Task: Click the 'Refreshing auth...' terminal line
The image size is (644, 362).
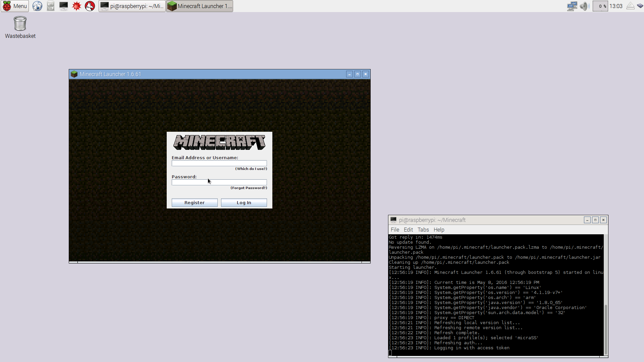Action: 436,343
